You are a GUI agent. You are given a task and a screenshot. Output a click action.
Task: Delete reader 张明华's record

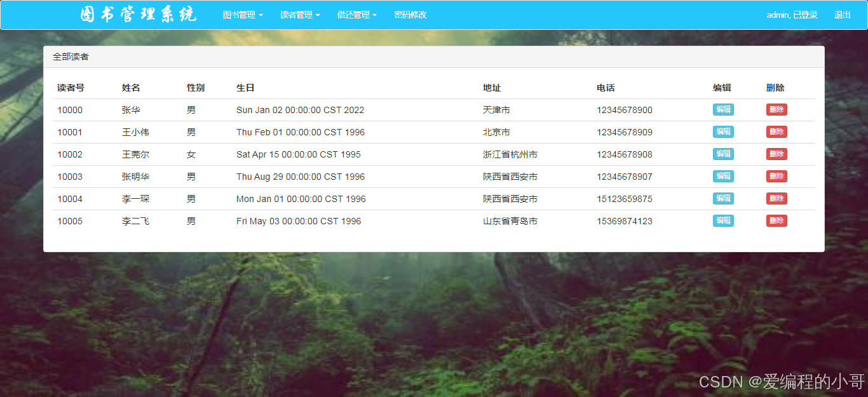[776, 176]
